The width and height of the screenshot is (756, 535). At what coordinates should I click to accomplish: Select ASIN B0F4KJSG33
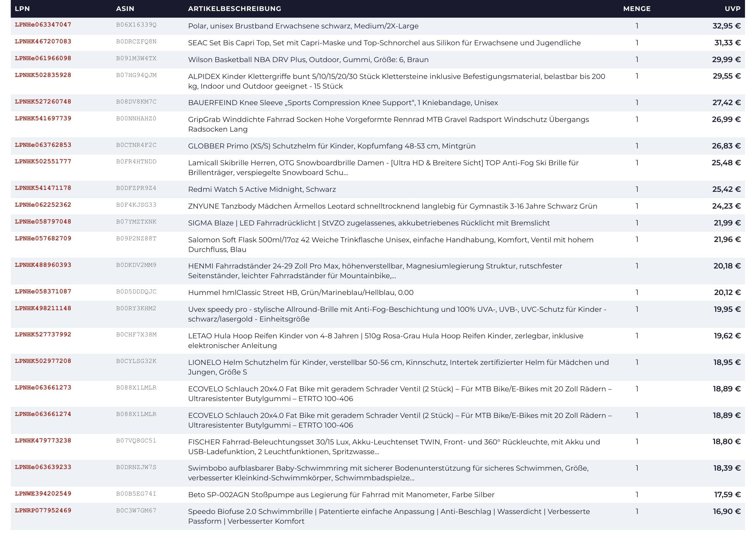pos(136,205)
